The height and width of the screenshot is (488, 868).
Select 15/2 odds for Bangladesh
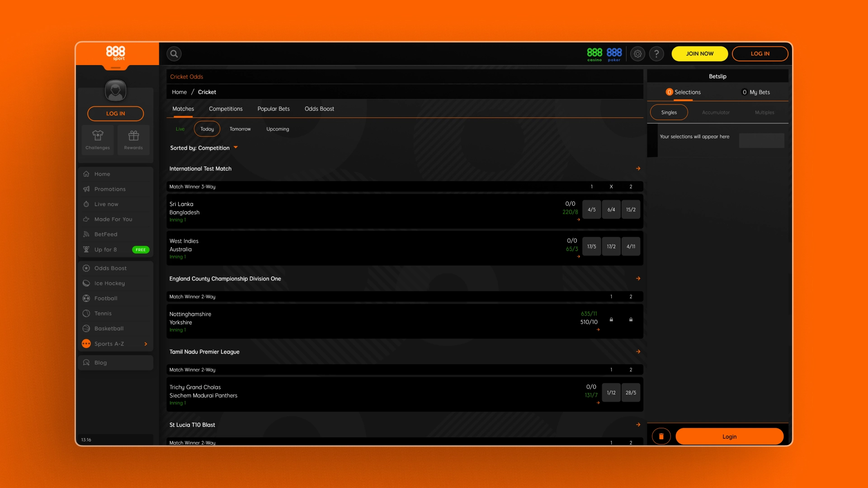click(631, 210)
